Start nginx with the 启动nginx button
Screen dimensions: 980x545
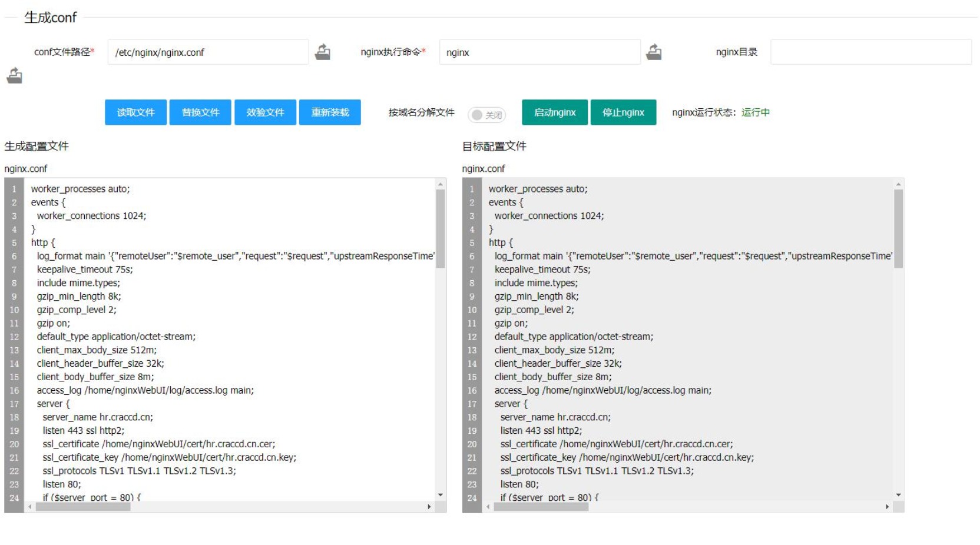554,112
